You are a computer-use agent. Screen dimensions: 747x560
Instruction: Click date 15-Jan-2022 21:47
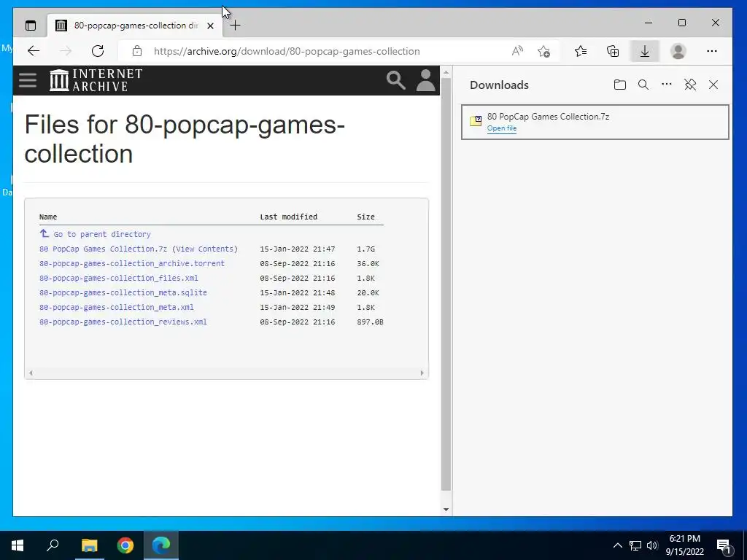tap(298, 249)
